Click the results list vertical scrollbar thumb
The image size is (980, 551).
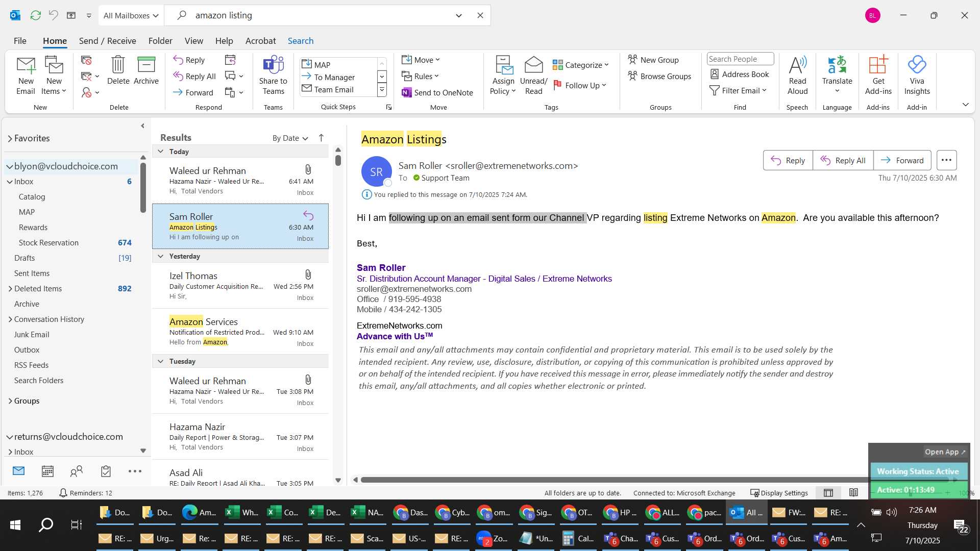pos(338,160)
